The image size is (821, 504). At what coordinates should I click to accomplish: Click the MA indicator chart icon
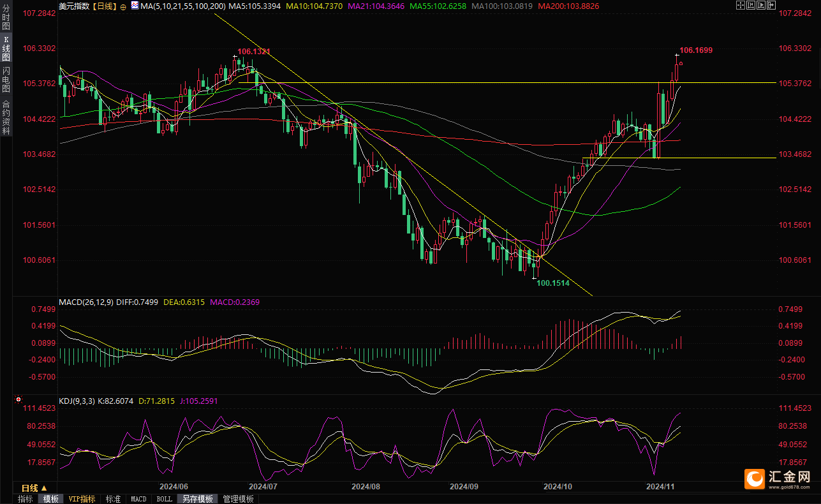pos(134,6)
